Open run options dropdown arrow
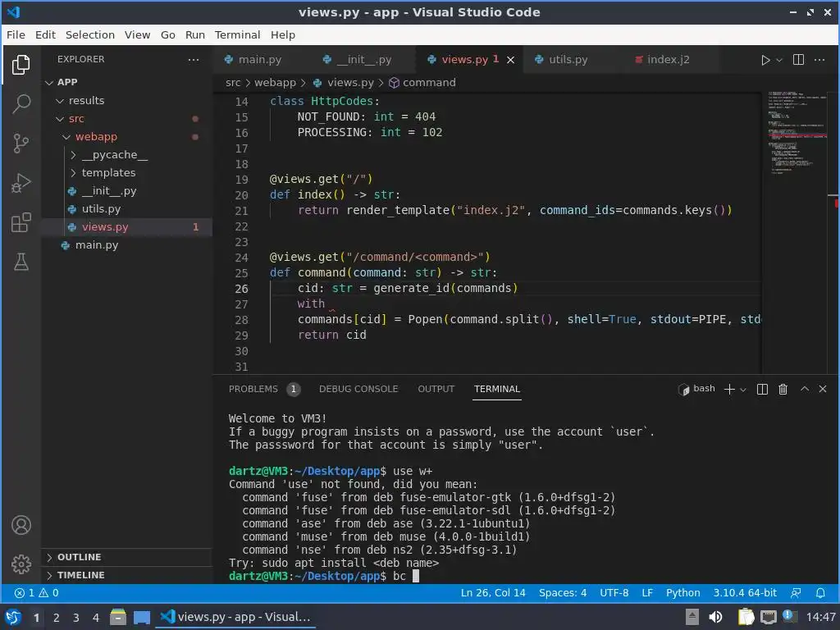Viewport: 840px width, 630px height. coord(779,60)
